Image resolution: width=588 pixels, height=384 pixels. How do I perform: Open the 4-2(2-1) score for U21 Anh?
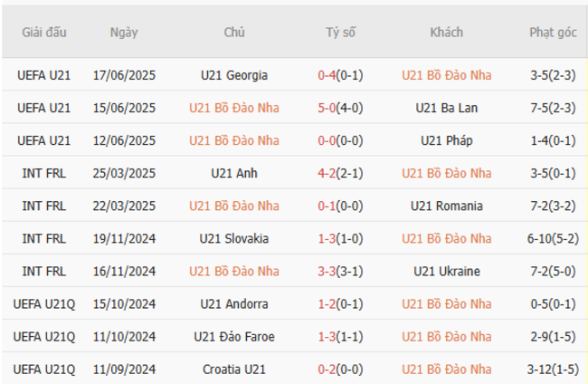pos(341,173)
